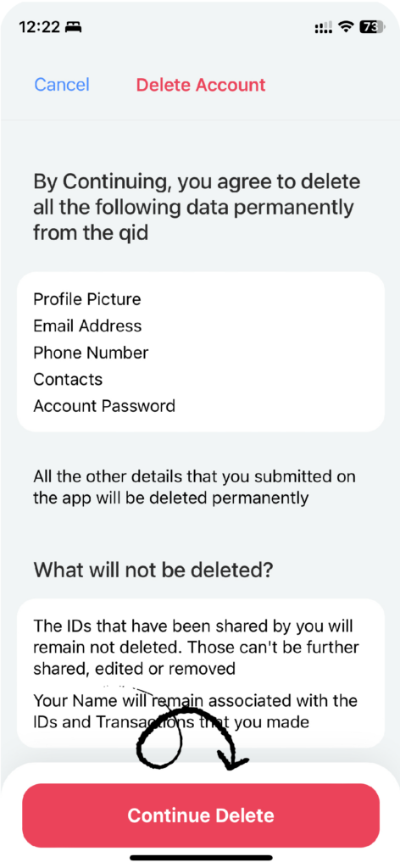Viewport: 400px width, 868px height.
Task: Tap the Delete Account title
Action: tap(201, 85)
